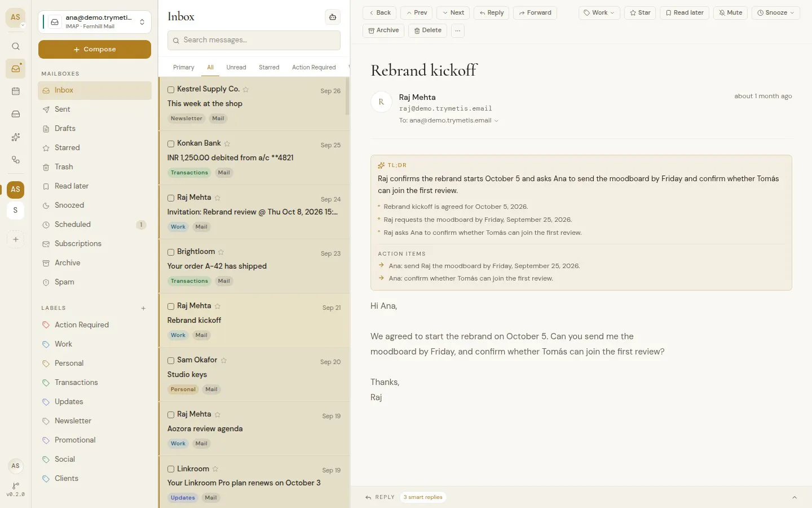Open the calendar view icon

point(16,91)
